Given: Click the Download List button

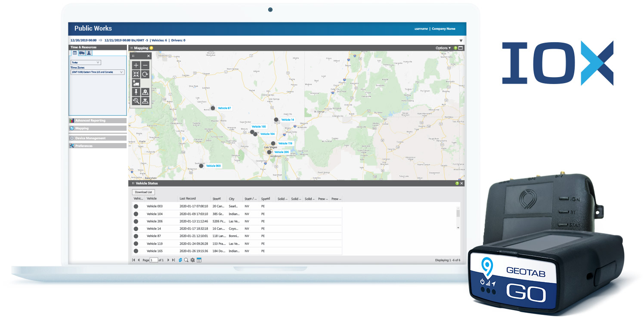Looking at the screenshot, I should (x=143, y=192).
